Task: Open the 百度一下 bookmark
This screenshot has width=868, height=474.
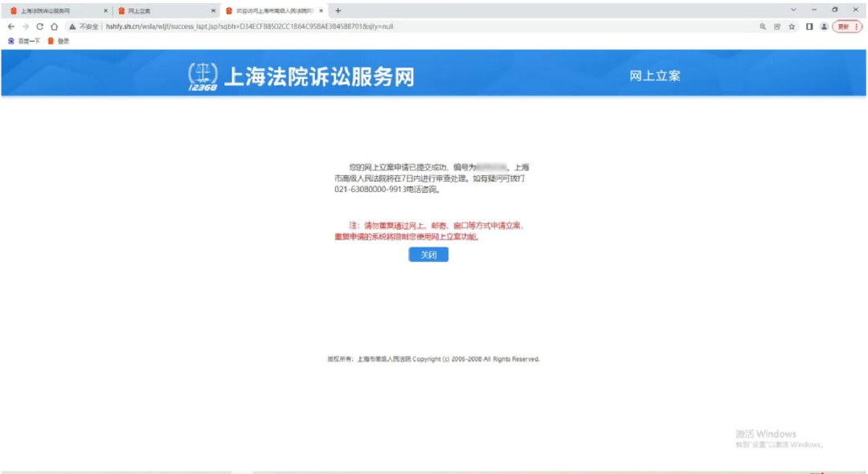Action: click(24, 41)
